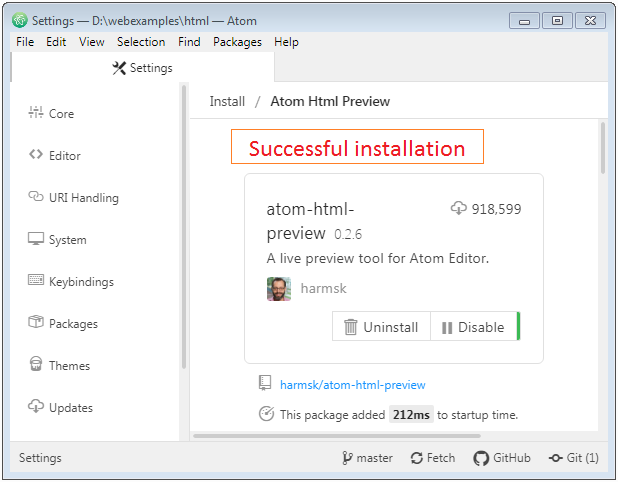
Task: Disable the atom-html-preview package
Action: tap(474, 326)
